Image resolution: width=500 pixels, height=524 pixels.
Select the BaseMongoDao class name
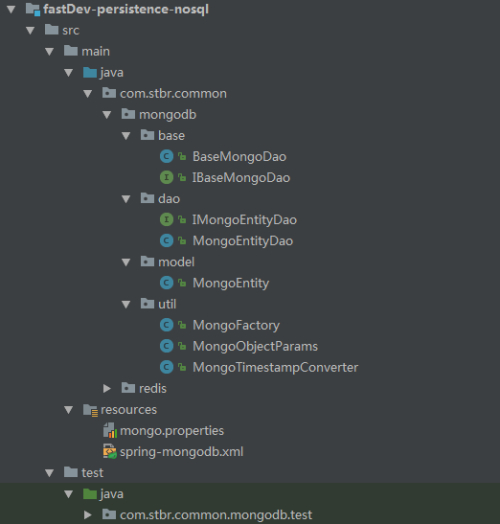pyautogui.click(x=239, y=156)
